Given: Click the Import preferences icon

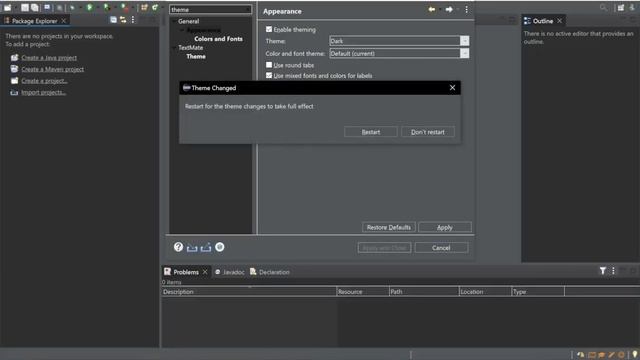Looking at the screenshot, I should [x=192, y=247].
